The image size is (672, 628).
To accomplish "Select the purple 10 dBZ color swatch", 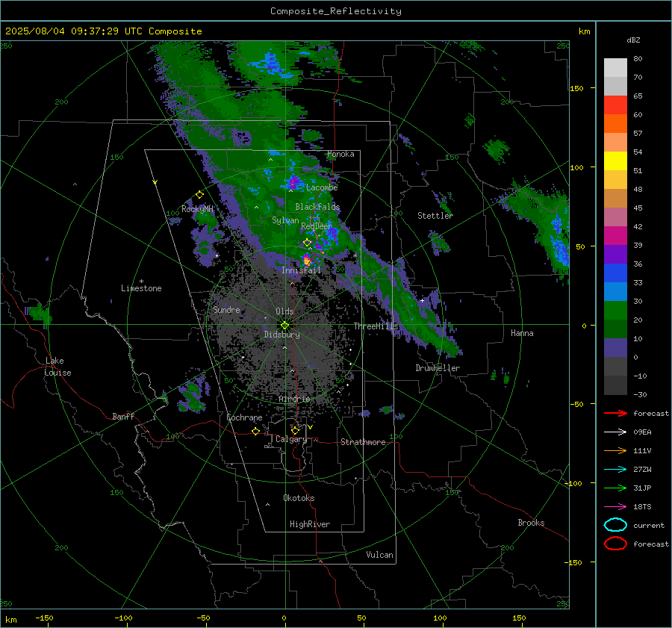I will click(x=615, y=347).
